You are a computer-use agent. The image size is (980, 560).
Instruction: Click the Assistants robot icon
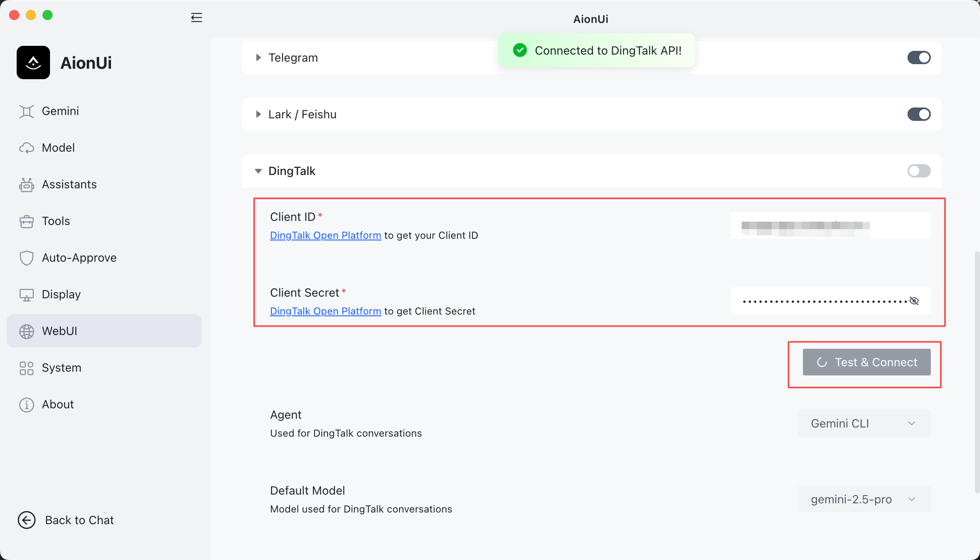click(27, 185)
